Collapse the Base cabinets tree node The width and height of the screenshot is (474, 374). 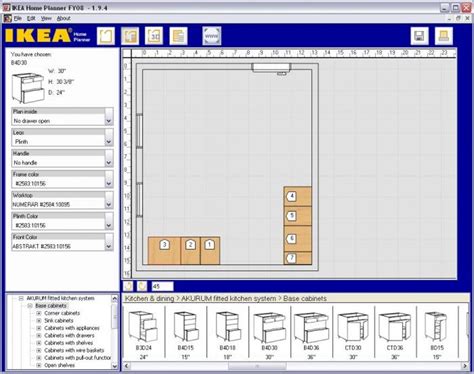[30, 306]
